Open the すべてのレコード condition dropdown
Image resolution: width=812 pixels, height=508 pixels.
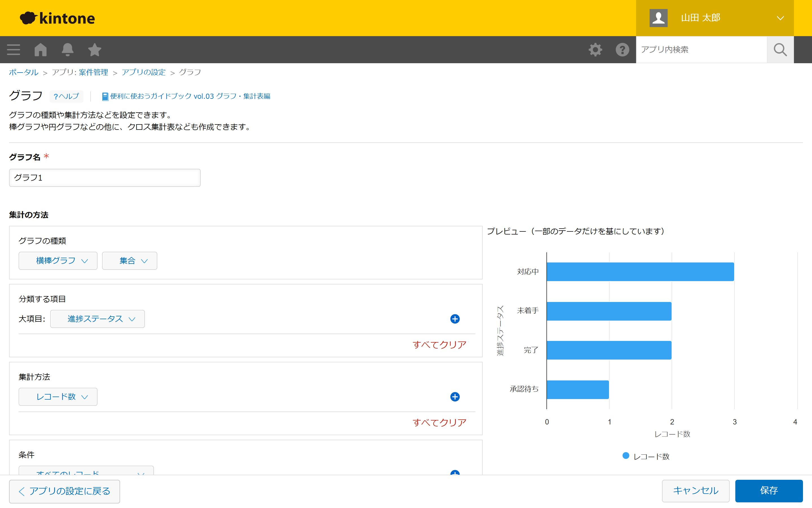pos(86,470)
